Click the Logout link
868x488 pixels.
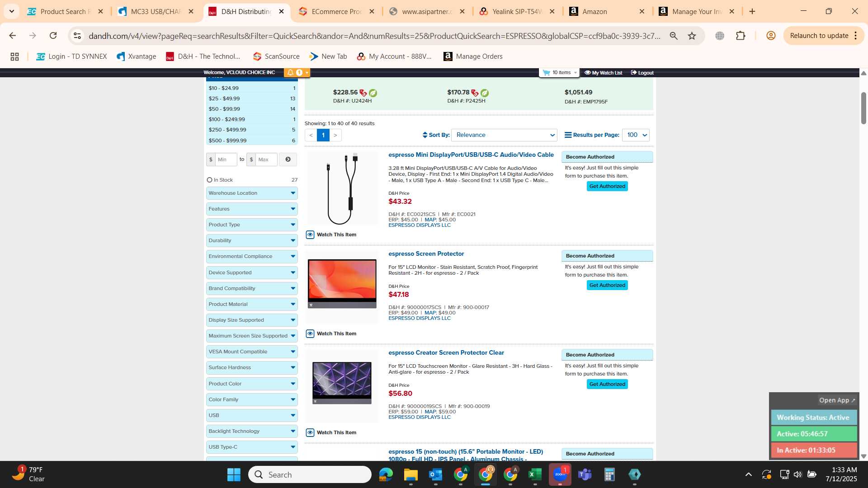642,73
